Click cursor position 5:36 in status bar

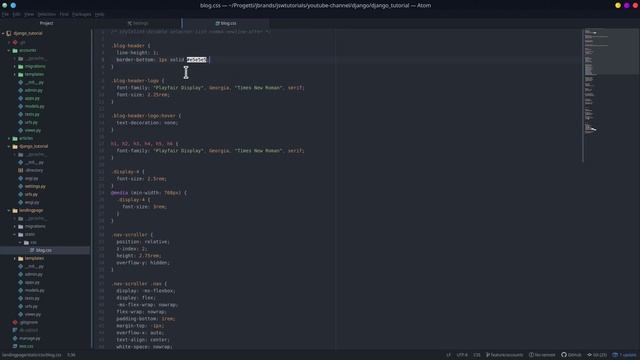pos(71,355)
